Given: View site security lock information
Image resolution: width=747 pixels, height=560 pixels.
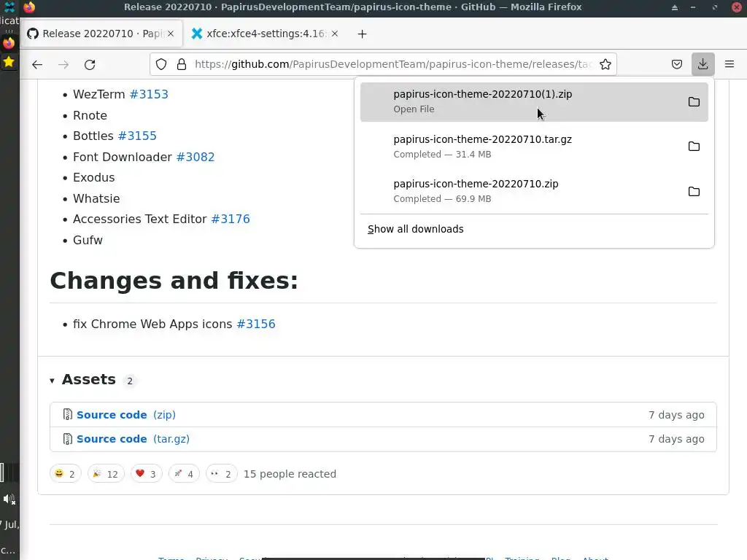Looking at the screenshot, I should 182,64.
